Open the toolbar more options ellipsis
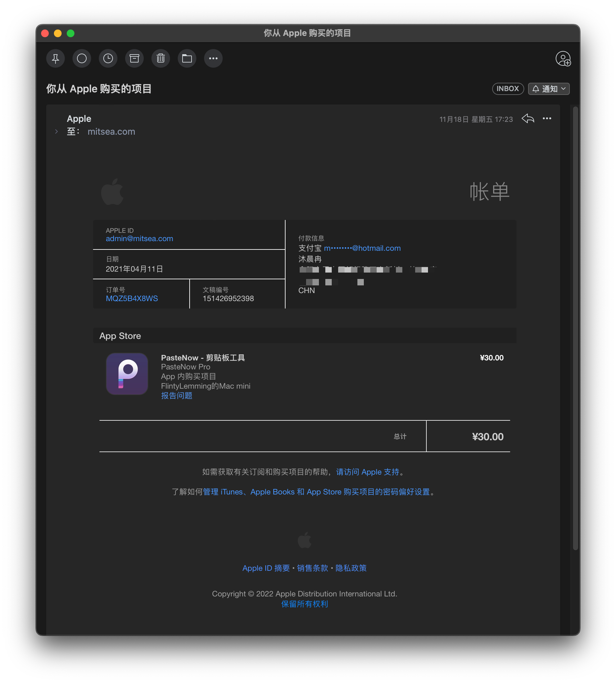This screenshot has height=683, width=616. pos(213,59)
